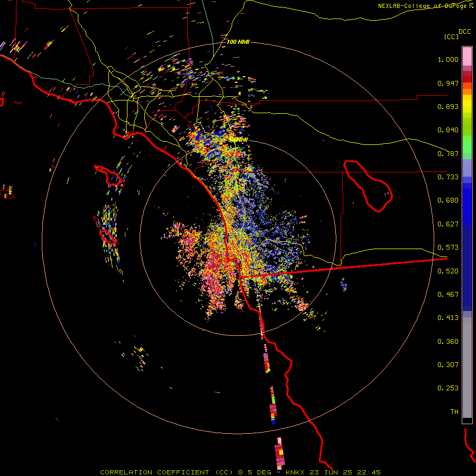
Task: Click the TH threshold label on scale
Action: (454, 412)
